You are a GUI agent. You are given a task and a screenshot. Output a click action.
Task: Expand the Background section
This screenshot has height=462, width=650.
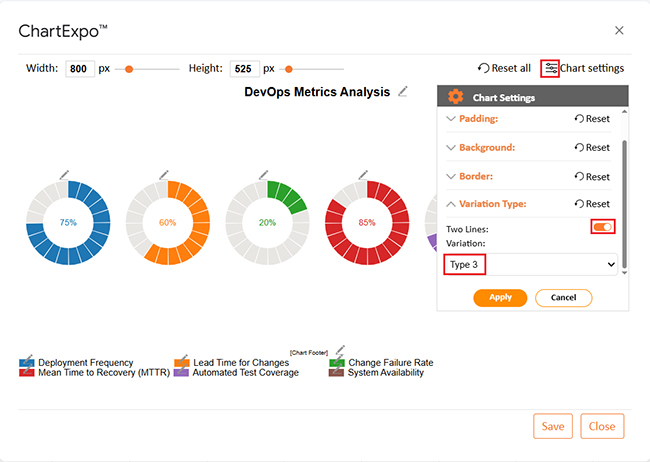click(486, 147)
